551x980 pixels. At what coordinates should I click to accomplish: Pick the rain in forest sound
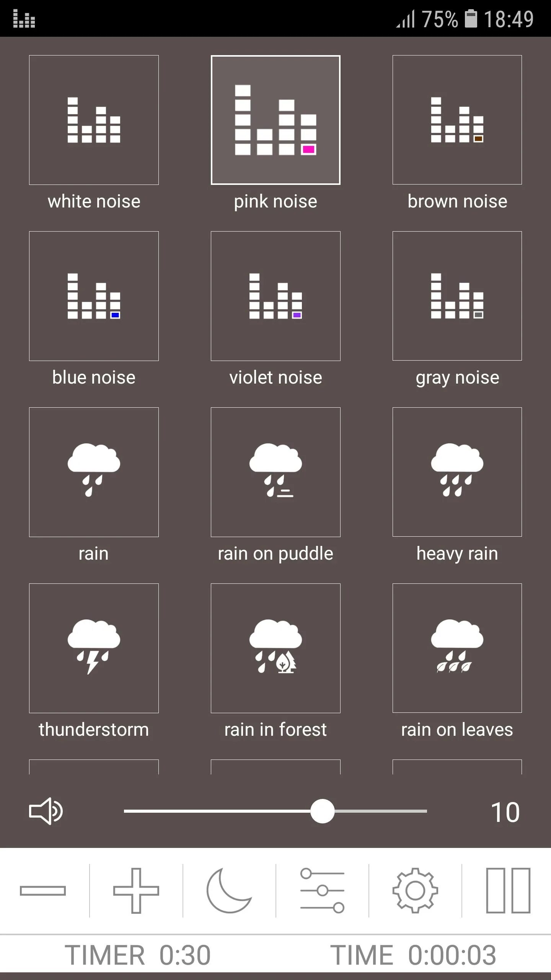click(275, 648)
